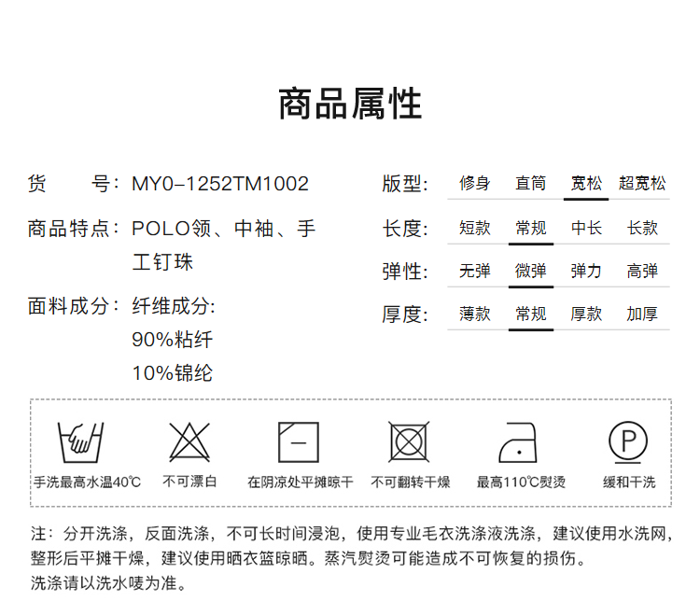Select 短款 length option

(x=475, y=228)
